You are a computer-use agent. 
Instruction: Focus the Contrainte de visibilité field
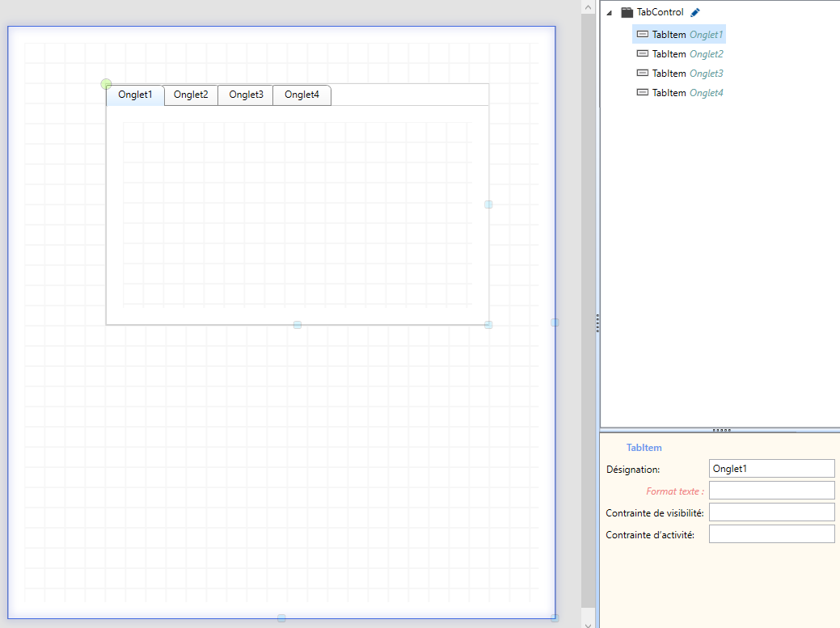tap(771, 512)
